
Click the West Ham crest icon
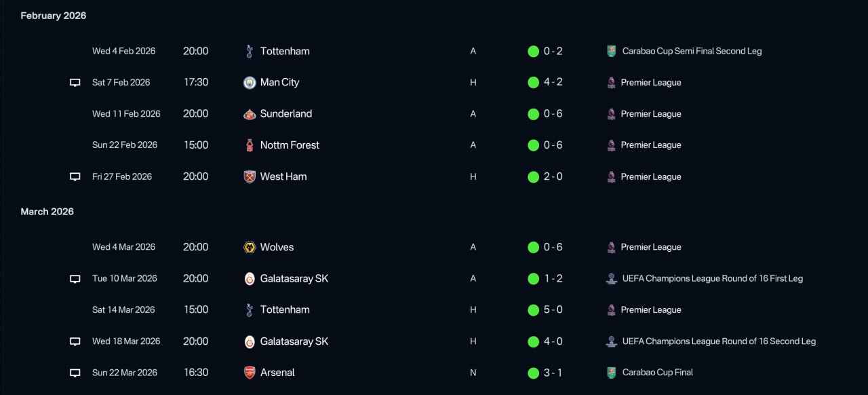point(250,176)
